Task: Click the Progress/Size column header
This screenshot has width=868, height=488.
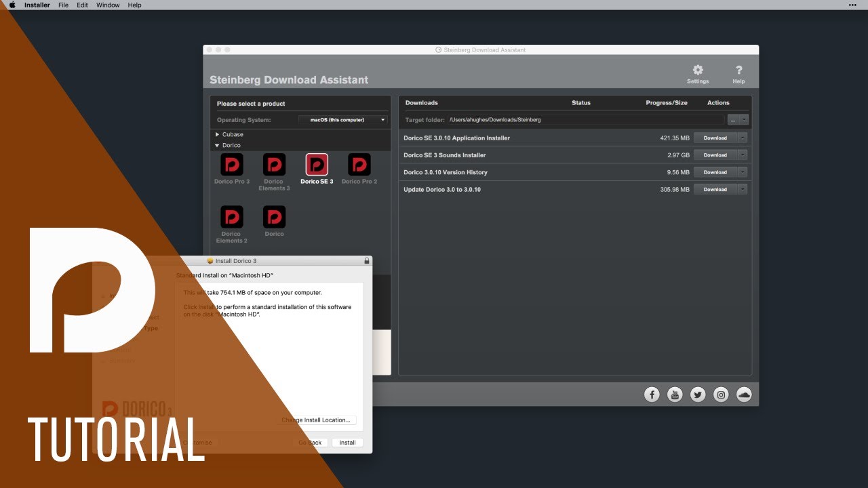Action: 667,103
